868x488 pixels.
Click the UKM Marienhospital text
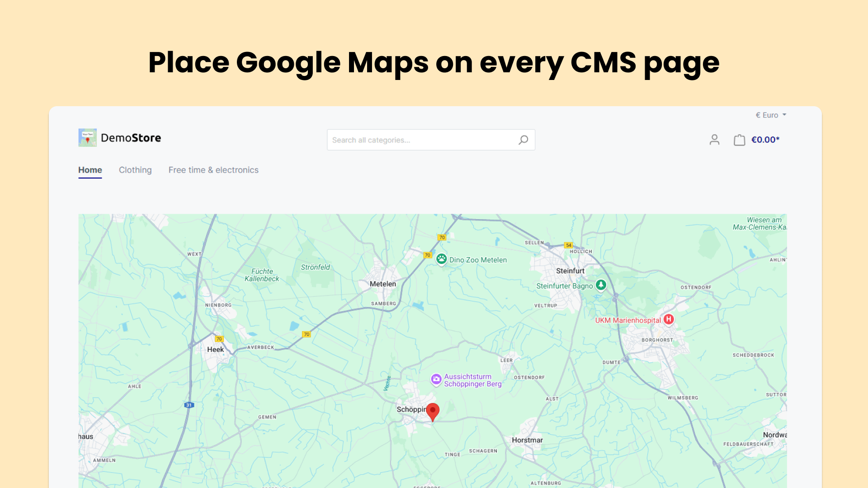(x=628, y=320)
